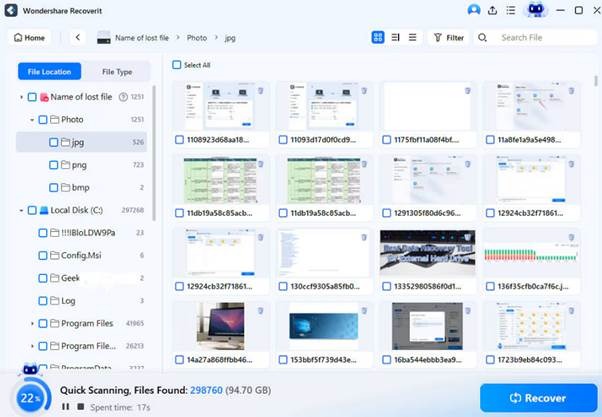Click the trash badge on 11093d17d0f0cd9 thumbnail

point(364,91)
